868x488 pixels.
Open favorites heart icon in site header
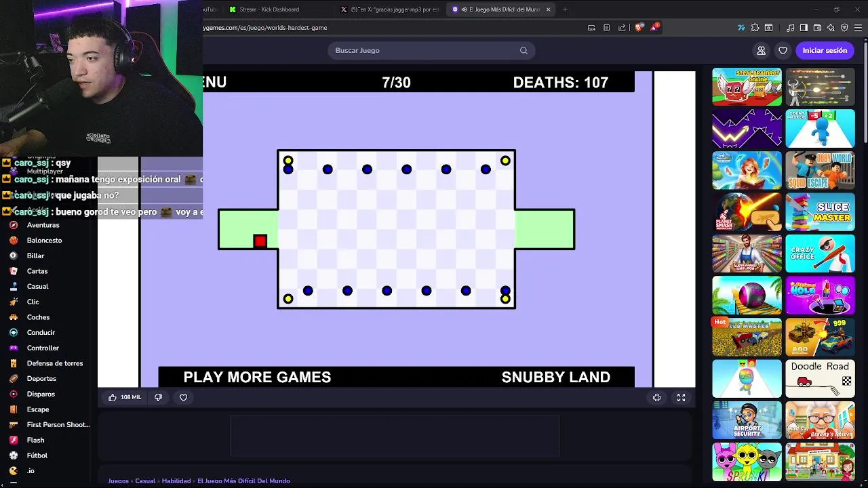(783, 50)
